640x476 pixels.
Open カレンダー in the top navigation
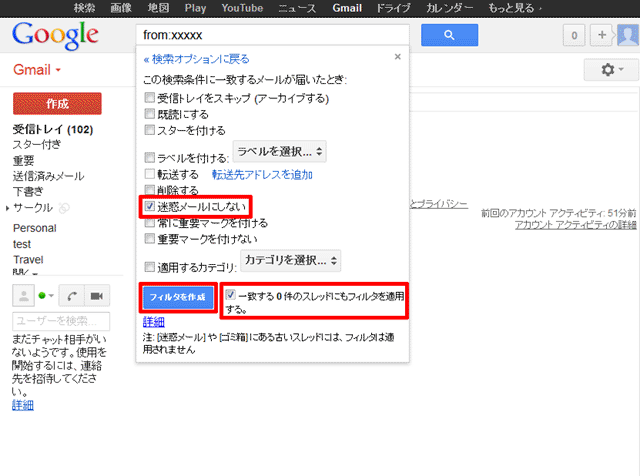pos(448,7)
